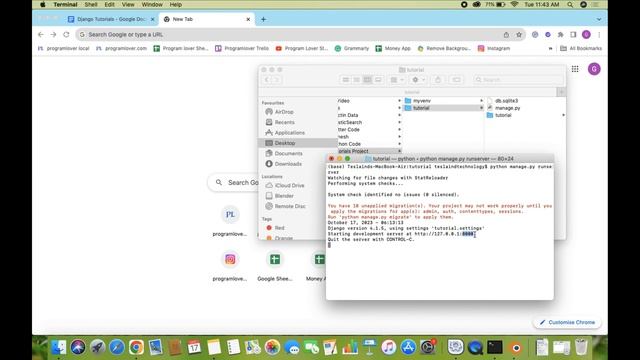The image size is (640, 360).
Task: Open a new Chrome tab with plus
Action: [263, 19]
